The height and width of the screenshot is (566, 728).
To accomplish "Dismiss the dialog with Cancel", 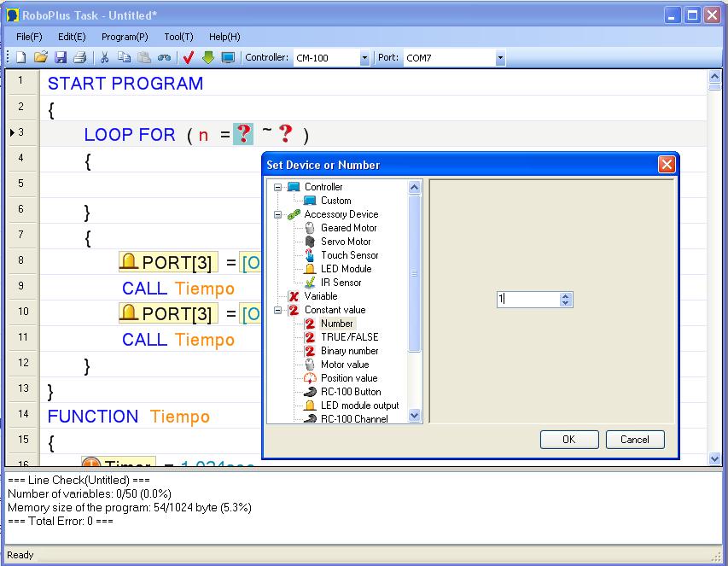I will tap(635, 440).
